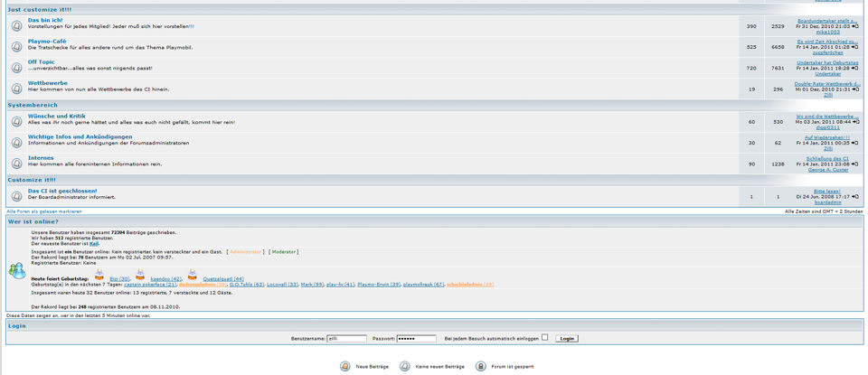Open the Wichtige Infos und Ankündigungen forum

tap(80, 136)
